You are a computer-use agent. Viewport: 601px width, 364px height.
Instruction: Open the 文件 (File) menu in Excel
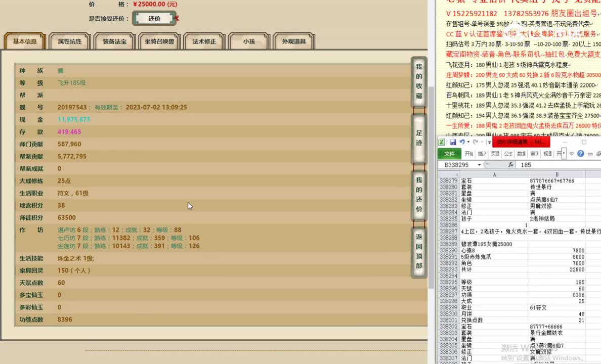450,154
